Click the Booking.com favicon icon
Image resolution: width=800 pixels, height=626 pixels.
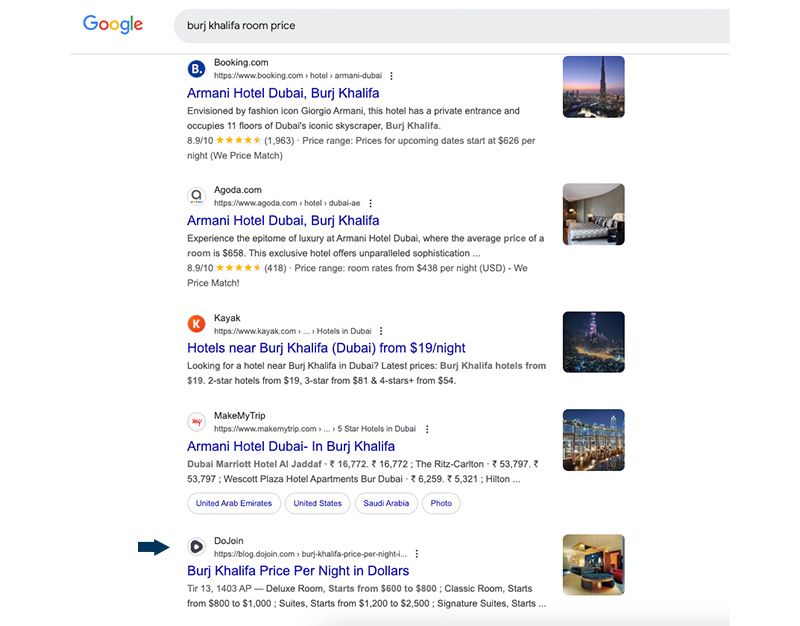pos(196,69)
